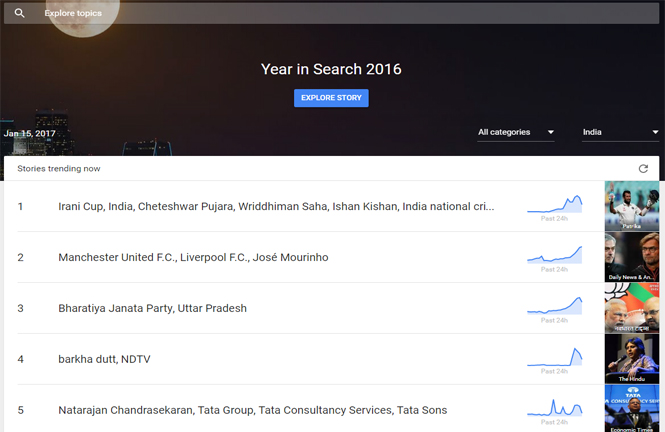
Task: Click the Bharatiya Janata Party trend sparkline
Action: tap(554, 306)
